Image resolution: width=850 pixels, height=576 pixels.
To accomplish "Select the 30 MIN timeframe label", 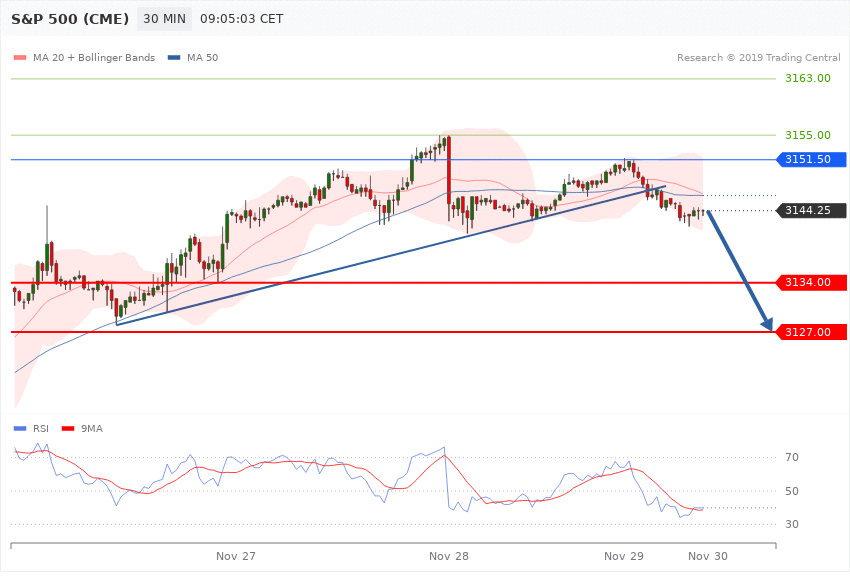I will pos(164,19).
